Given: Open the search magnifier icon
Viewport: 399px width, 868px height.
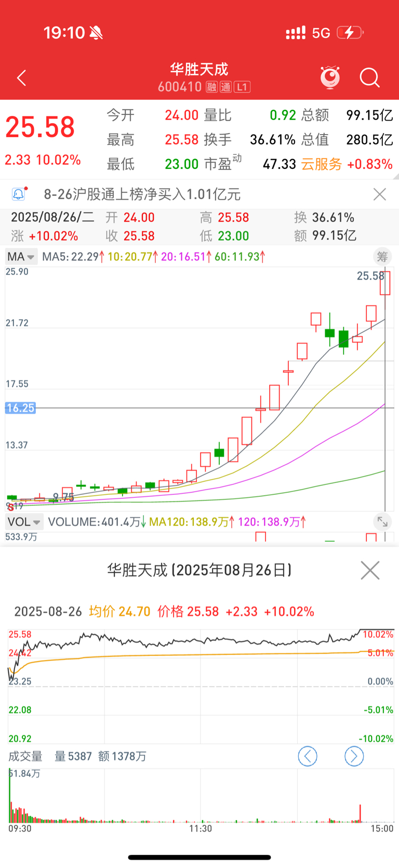Looking at the screenshot, I should click(370, 78).
